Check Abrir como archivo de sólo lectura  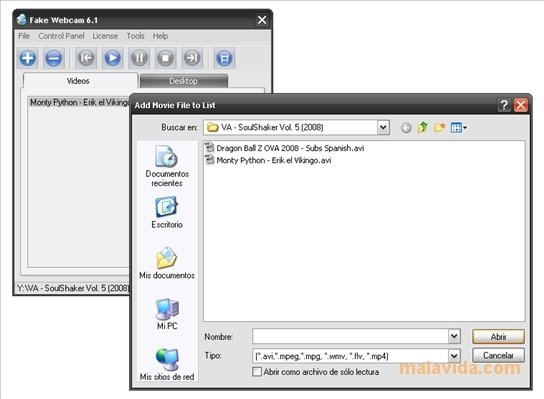pyautogui.click(x=257, y=372)
